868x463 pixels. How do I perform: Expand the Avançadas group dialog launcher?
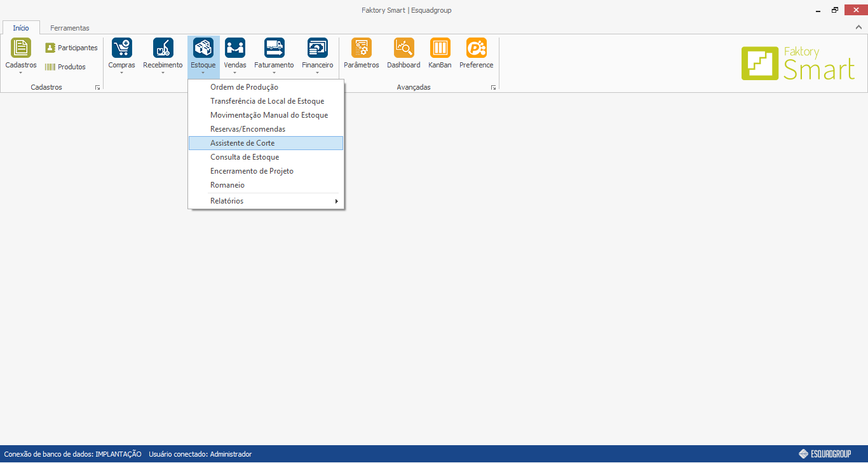point(493,88)
